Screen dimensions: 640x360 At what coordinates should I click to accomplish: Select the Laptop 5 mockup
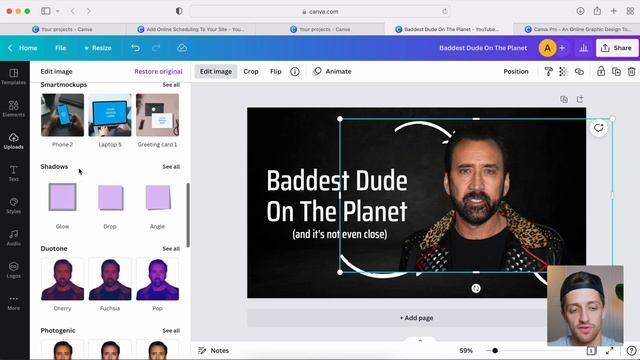[110, 115]
